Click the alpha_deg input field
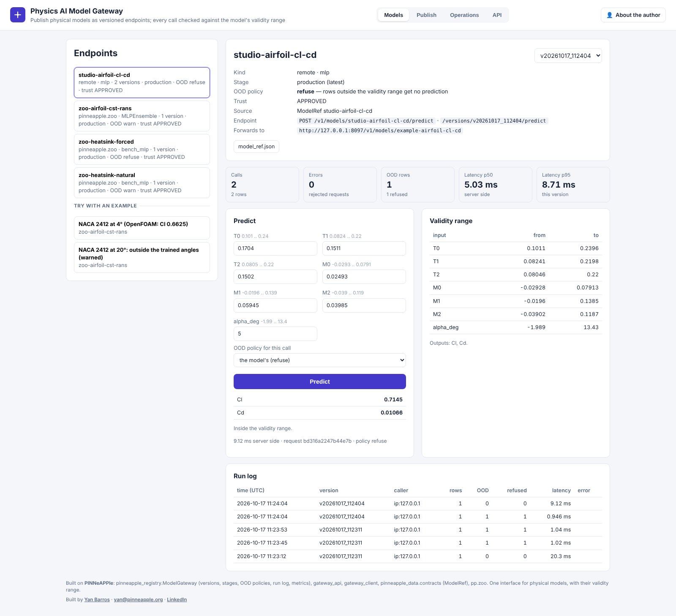676x616 pixels. (x=275, y=334)
